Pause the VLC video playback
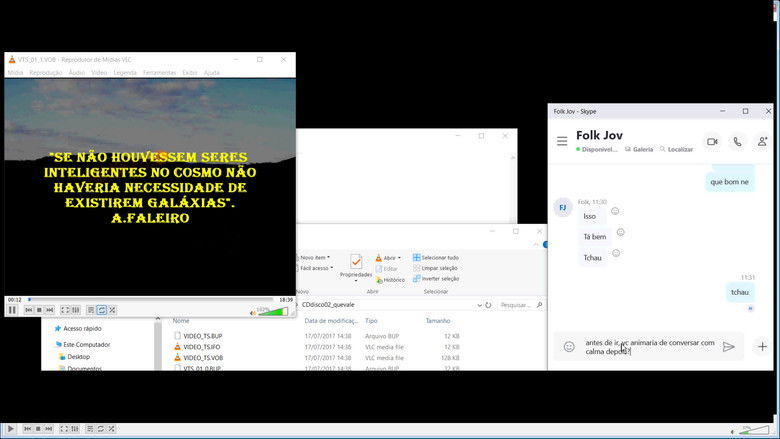The height and width of the screenshot is (439, 780). [13, 310]
